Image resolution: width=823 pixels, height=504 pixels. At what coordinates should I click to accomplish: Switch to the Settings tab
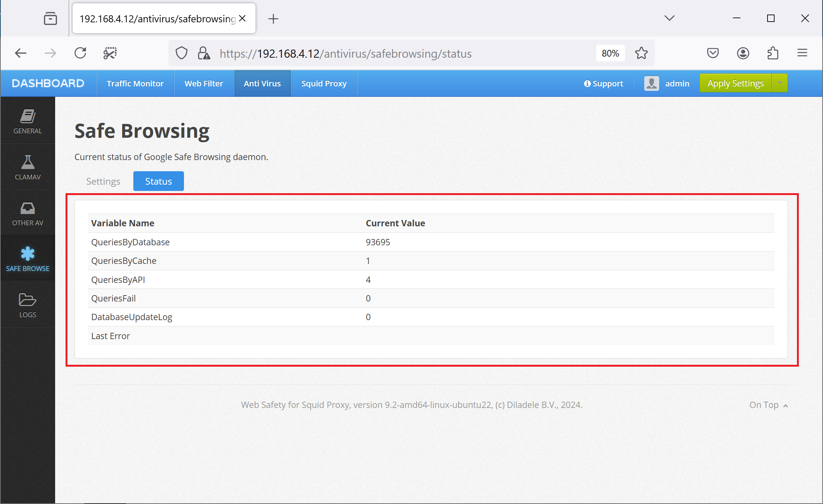(x=103, y=181)
